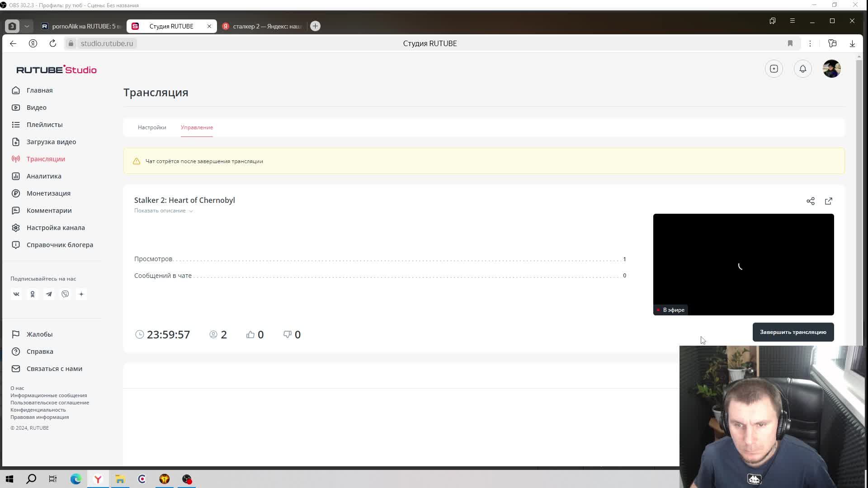
Task: Open browser downloads icon
Action: click(x=852, y=43)
